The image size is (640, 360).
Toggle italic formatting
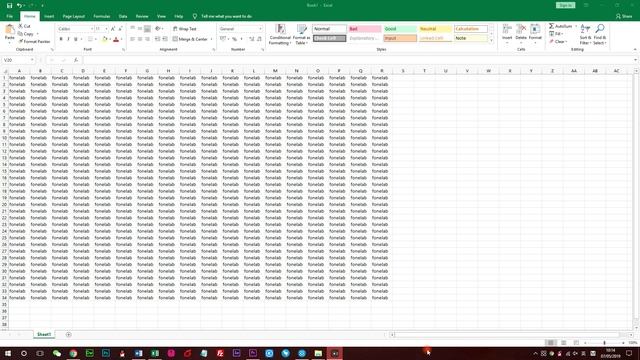click(68, 39)
